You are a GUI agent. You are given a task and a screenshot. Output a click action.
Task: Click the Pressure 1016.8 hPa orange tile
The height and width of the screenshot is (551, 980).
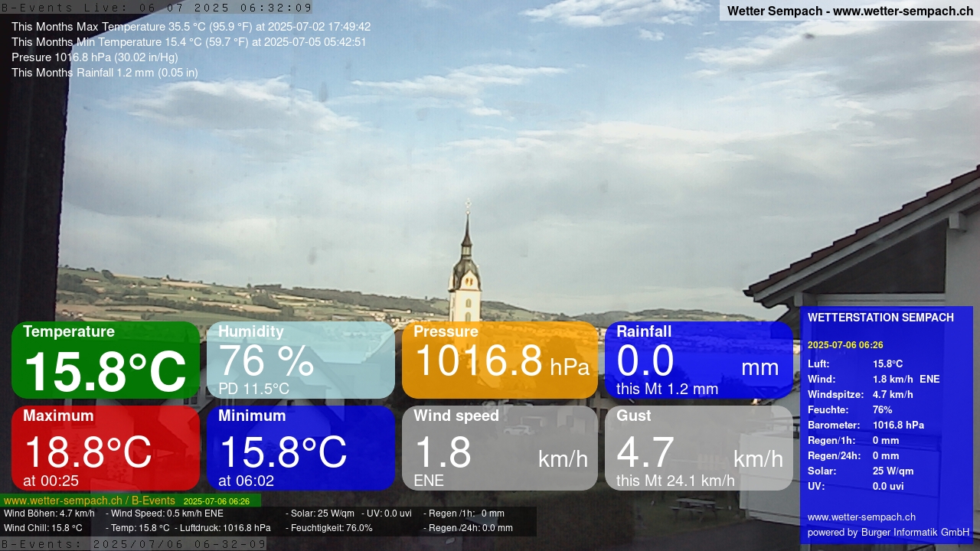coord(500,360)
